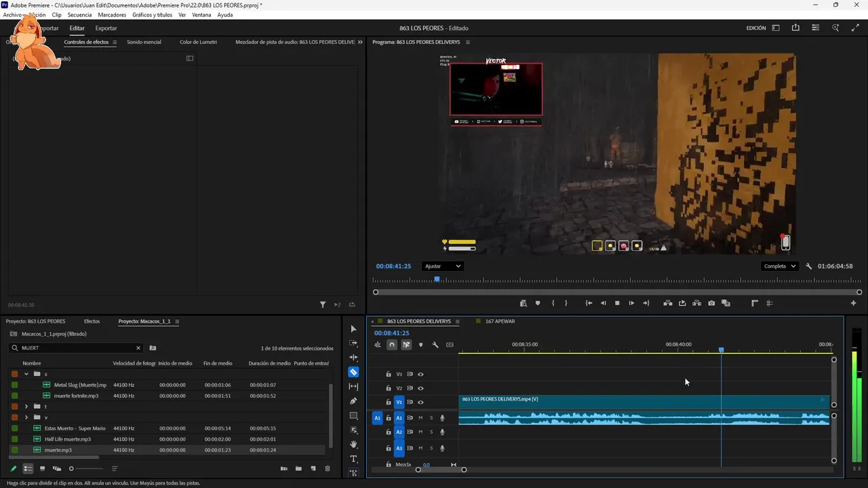Open the Program monitor button editor plus

pyautogui.click(x=854, y=303)
